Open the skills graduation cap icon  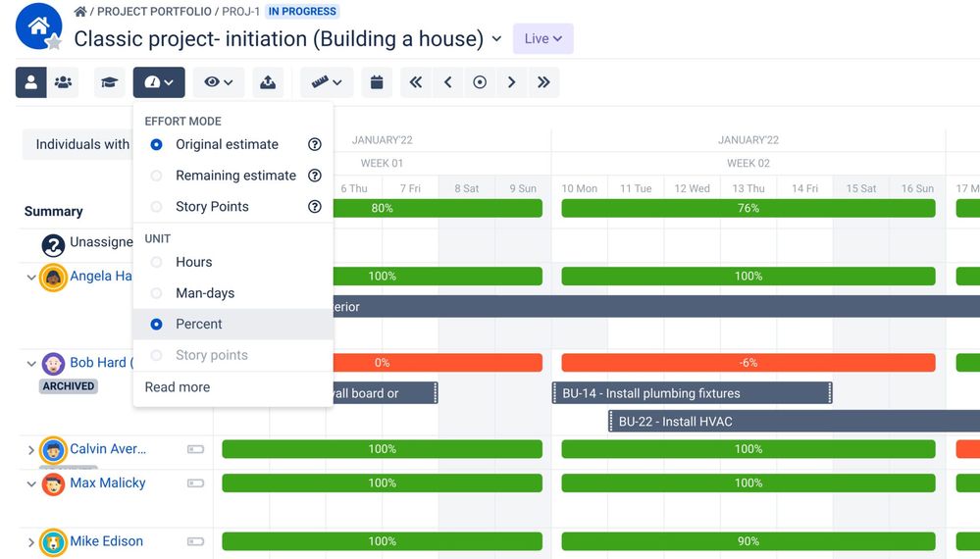109,82
